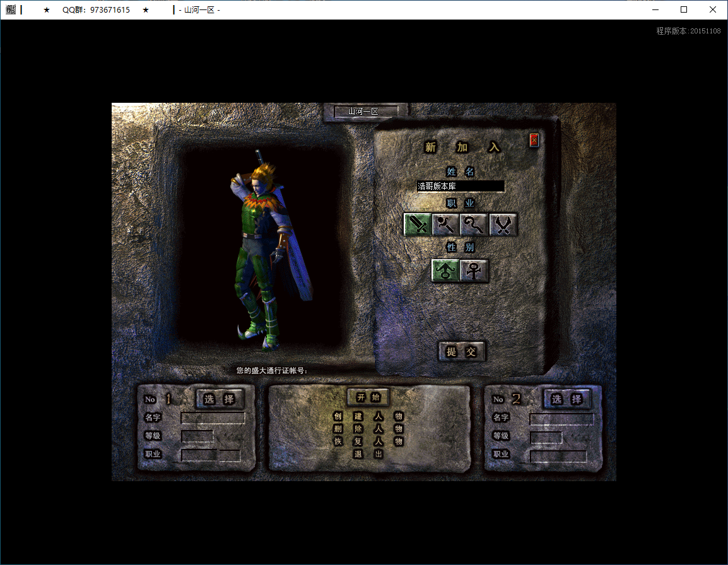Click the 性别 gender label
This screenshot has height=565, width=728.
pyautogui.click(x=460, y=247)
